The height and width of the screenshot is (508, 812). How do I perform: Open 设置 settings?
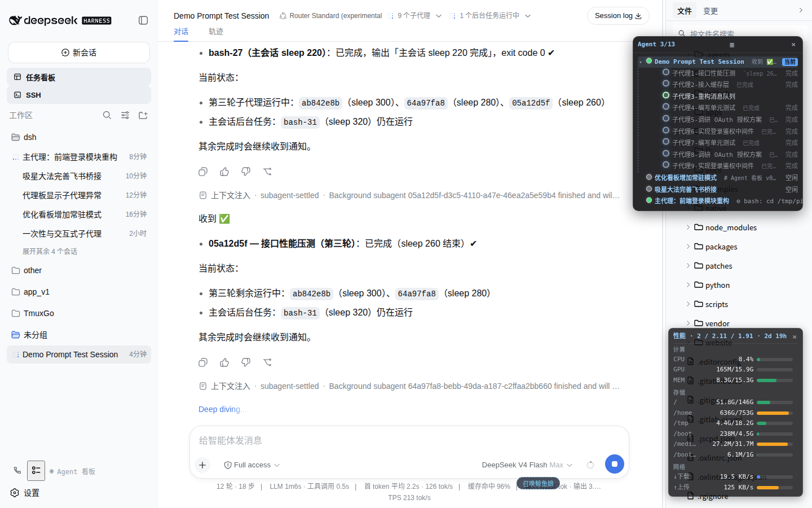pyautogui.click(x=25, y=493)
